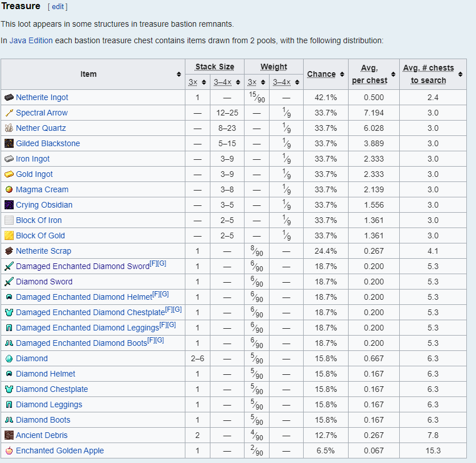Image resolution: width=476 pixels, height=463 pixels.
Task: Click the Diamond gem icon
Action: pos(9,358)
